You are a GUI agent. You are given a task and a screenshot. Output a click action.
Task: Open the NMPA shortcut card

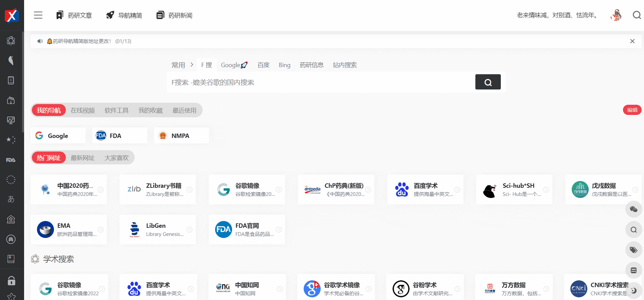click(x=182, y=136)
